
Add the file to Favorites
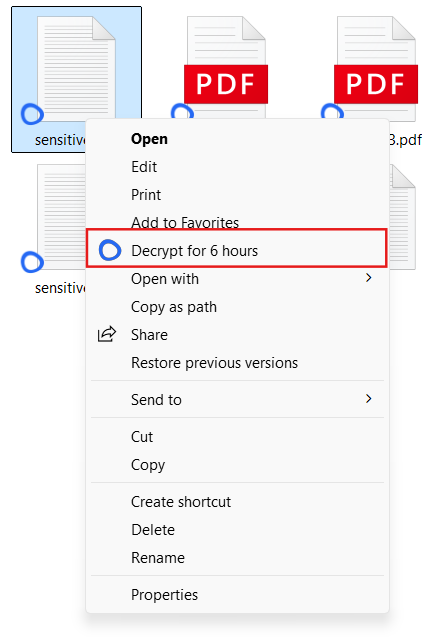tap(185, 222)
